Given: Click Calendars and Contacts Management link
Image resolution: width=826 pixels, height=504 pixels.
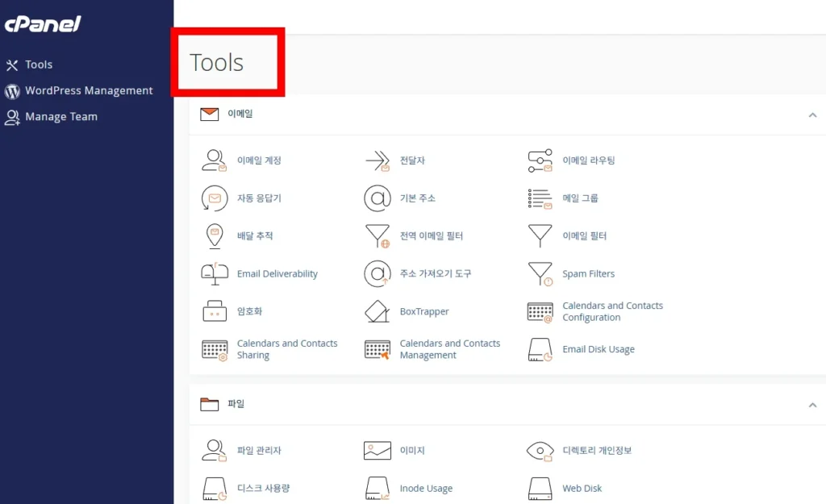Looking at the screenshot, I should (x=450, y=349).
